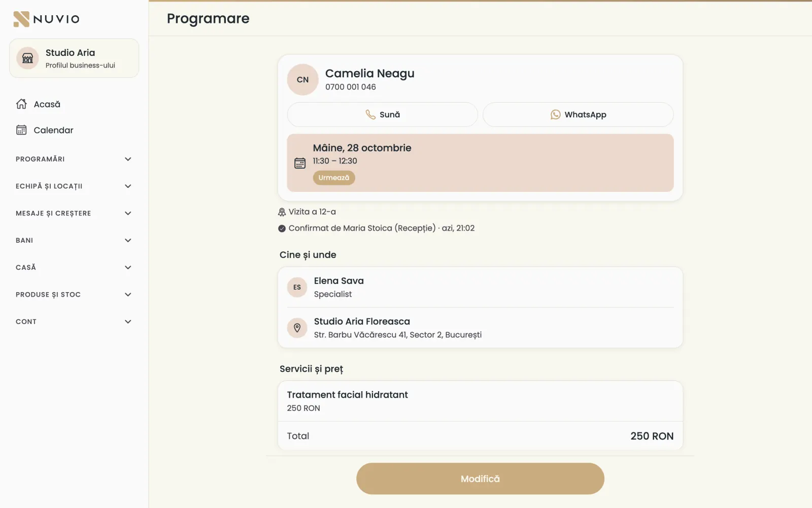
Task: Click the location pin icon
Action: [x=297, y=328]
